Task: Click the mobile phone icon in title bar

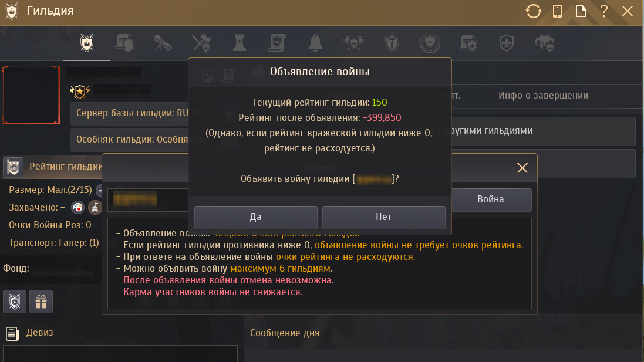Action: click(x=557, y=11)
